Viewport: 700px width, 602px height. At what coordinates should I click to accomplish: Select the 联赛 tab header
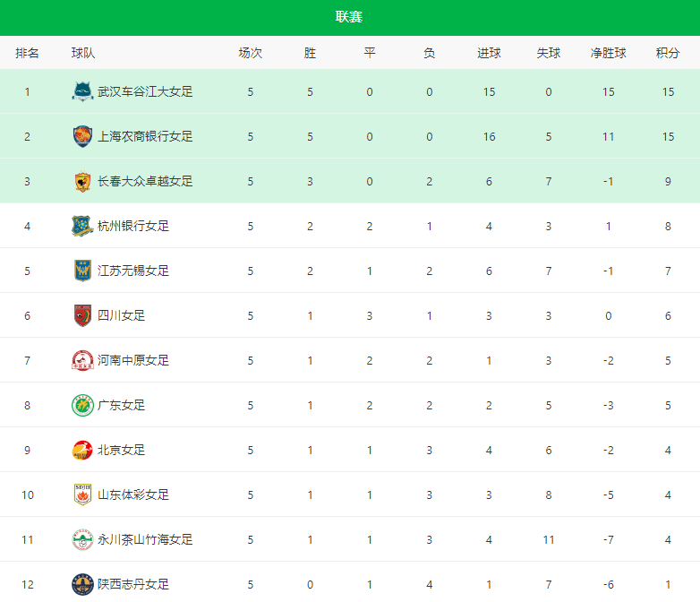click(349, 17)
